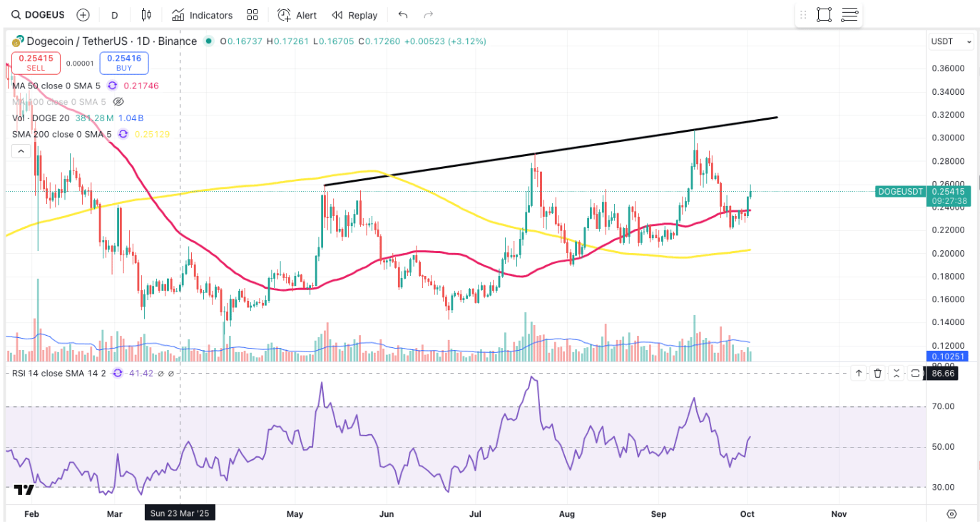
Task: Open the D time interval dropdown
Action: (x=115, y=15)
